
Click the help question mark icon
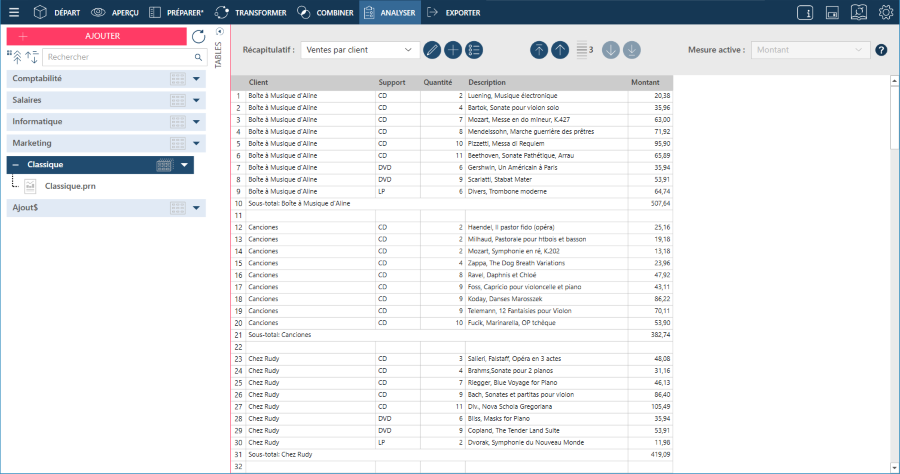pos(881,50)
